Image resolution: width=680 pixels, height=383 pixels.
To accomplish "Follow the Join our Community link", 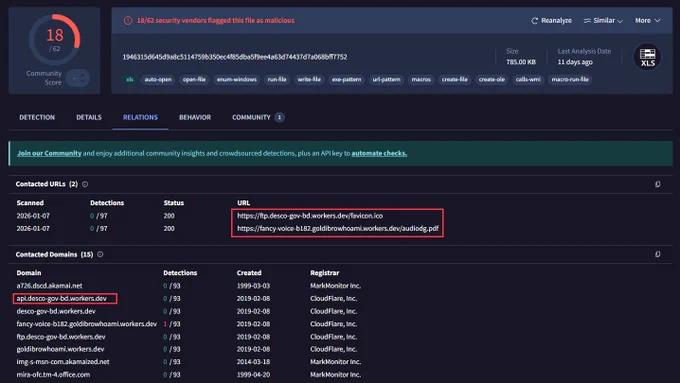I will tap(49, 153).
